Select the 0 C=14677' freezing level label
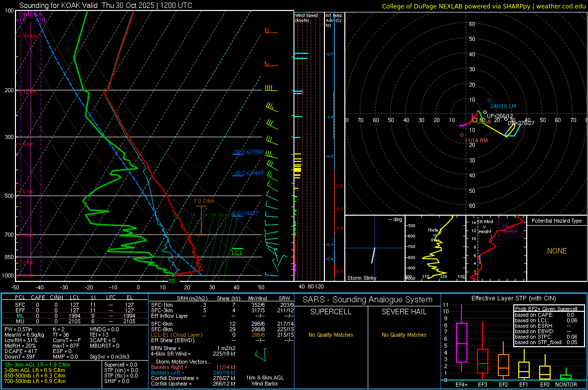The width and height of the screenshot is (588, 390). click(x=246, y=213)
